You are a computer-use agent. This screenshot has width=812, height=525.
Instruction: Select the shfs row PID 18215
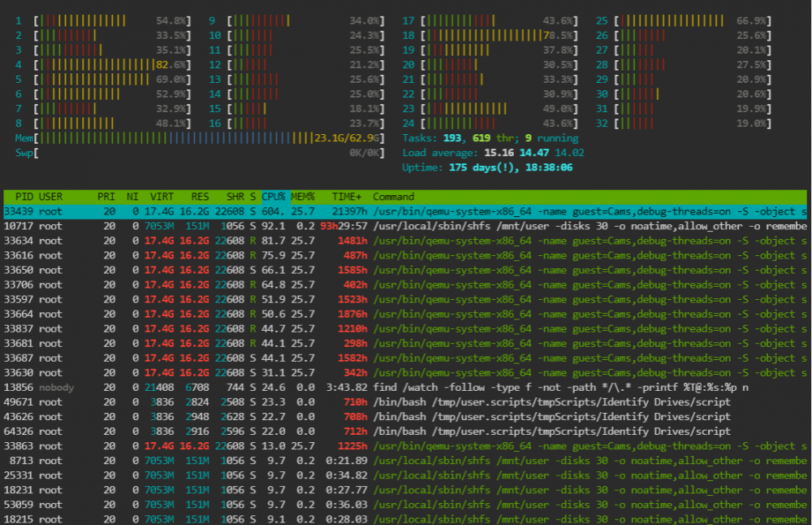click(x=405, y=519)
